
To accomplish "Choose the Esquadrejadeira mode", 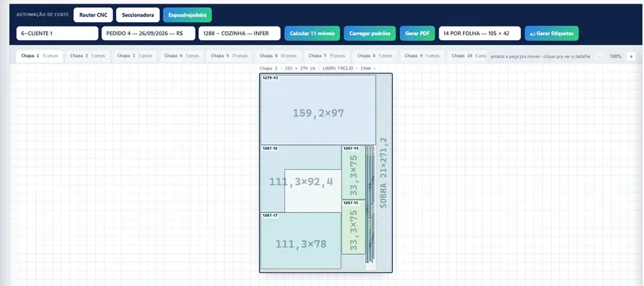I will 187,15.
